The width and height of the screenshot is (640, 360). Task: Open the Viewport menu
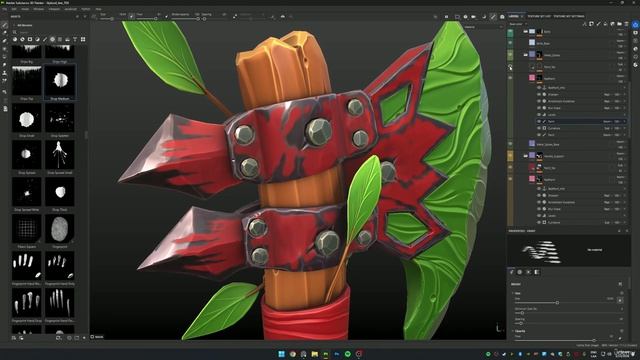[x=54, y=9]
